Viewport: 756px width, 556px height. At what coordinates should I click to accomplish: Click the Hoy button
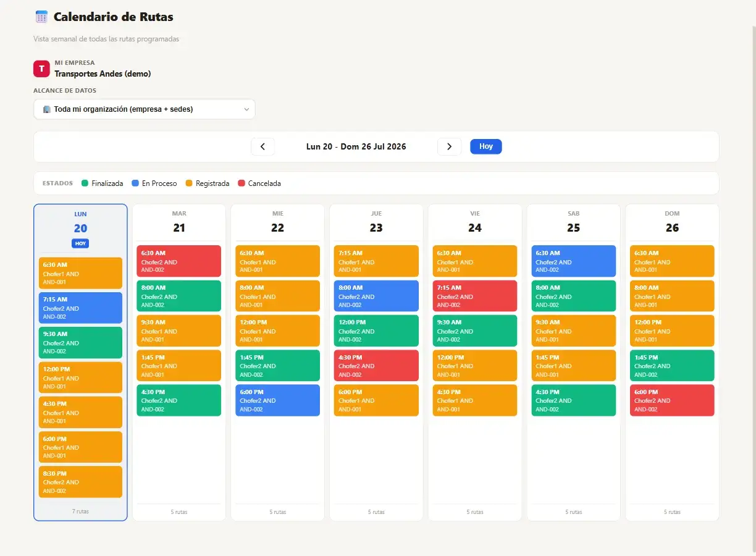click(485, 146)
